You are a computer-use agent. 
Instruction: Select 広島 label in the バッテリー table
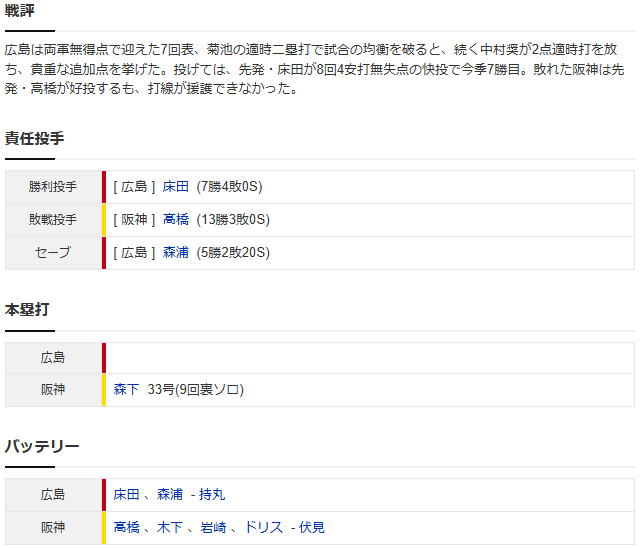pos(53,495)
